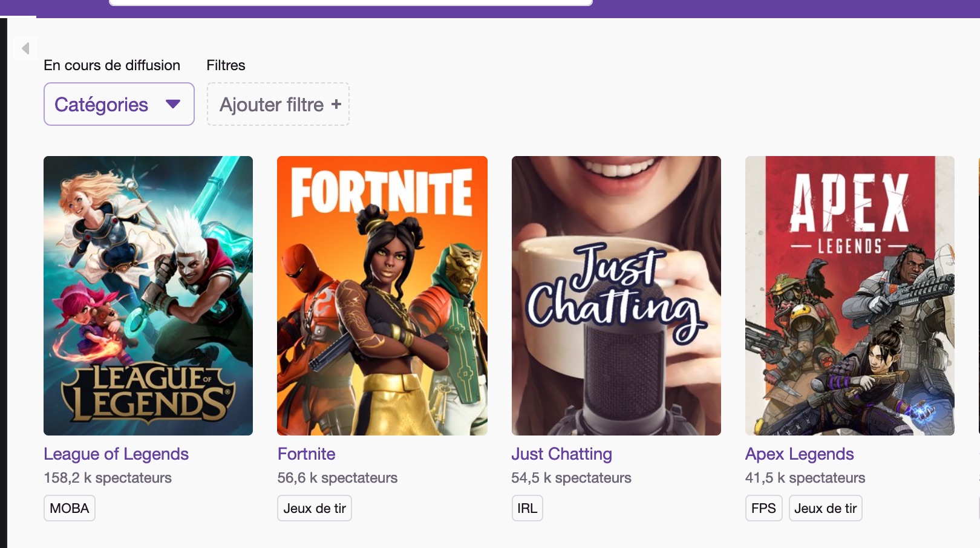
Task: Select the IRL tag
Action: [528, 508]
